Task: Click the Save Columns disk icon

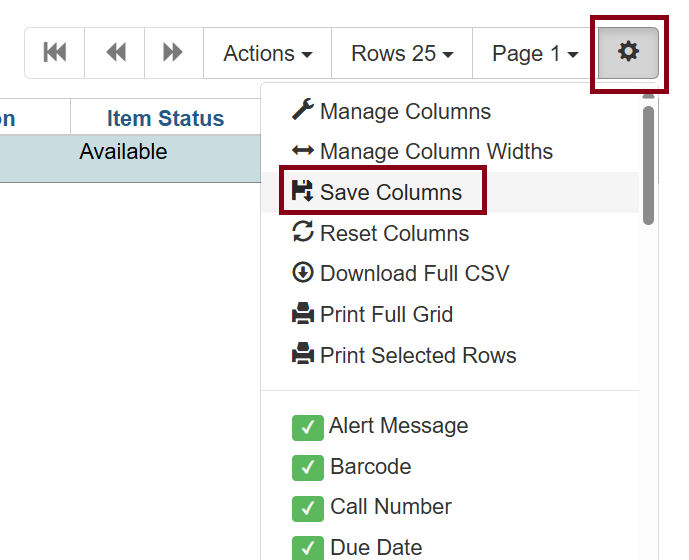Action: (x=302, y=192)
